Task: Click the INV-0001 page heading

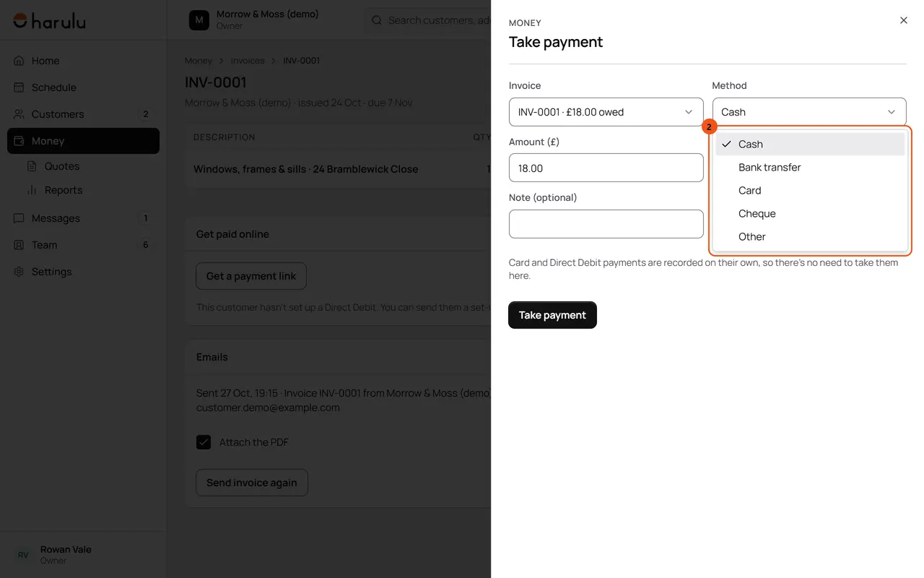Action: pyautogui.click(x=216, y=82)
